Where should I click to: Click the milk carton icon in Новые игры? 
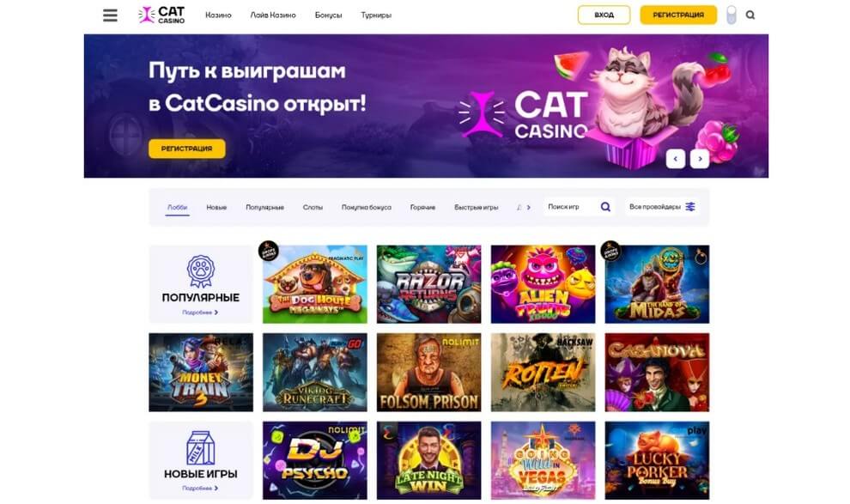(201, 447)
